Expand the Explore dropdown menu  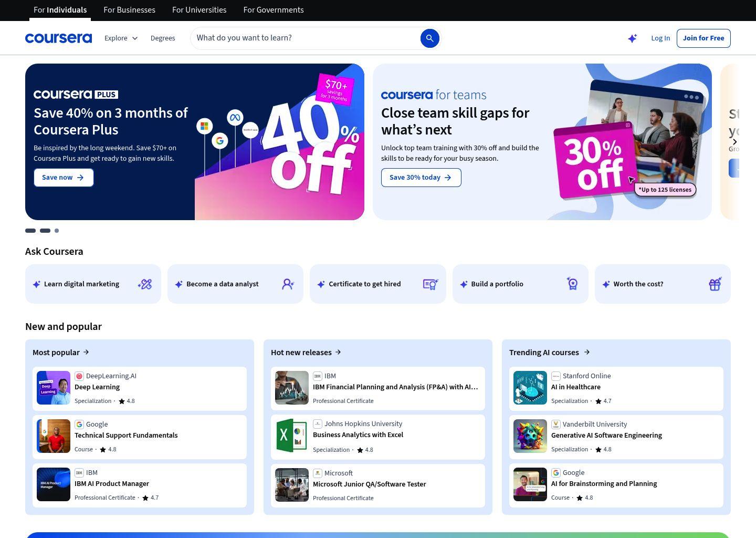click(x=121, y=38)
